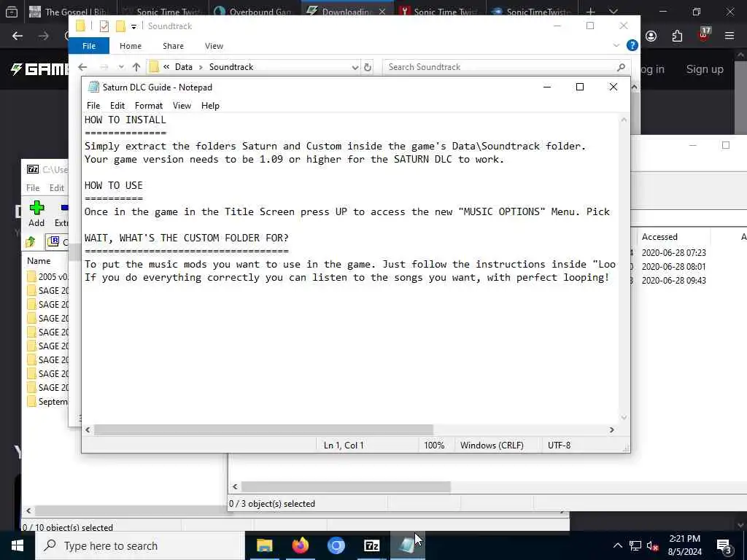
Task: Open Firefox from taskbar
Action: 300,545
